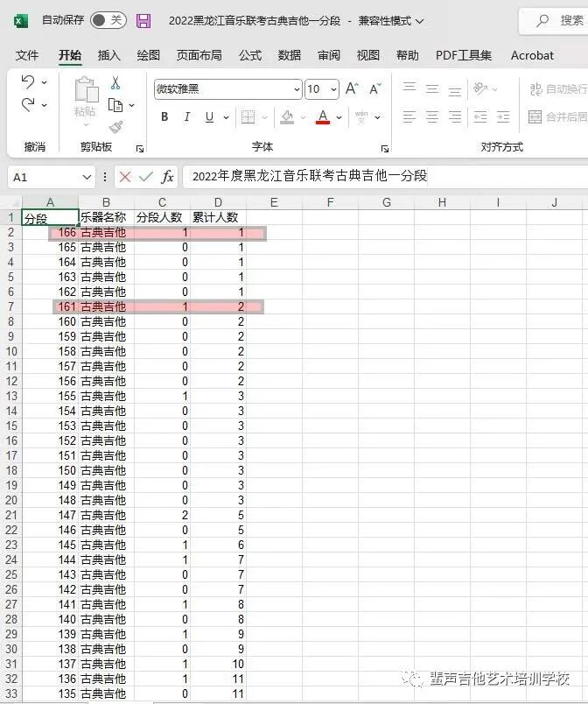Open the font group dialog launcher
The image size is (588, 704).
[x=384, y=149]
